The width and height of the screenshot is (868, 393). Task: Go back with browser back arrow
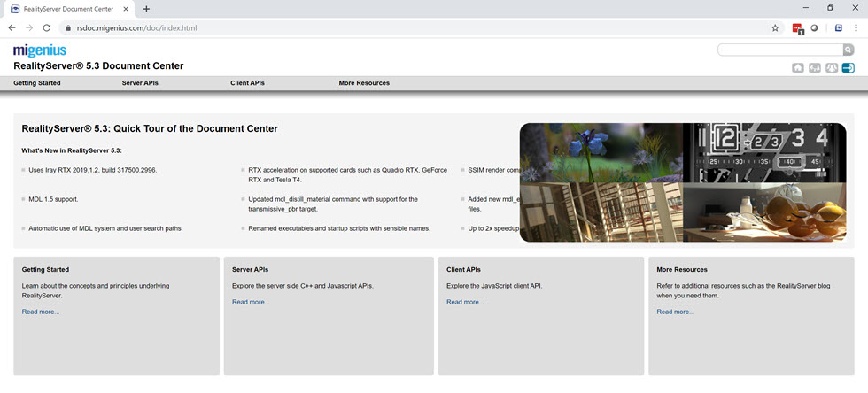pos(12,27)
